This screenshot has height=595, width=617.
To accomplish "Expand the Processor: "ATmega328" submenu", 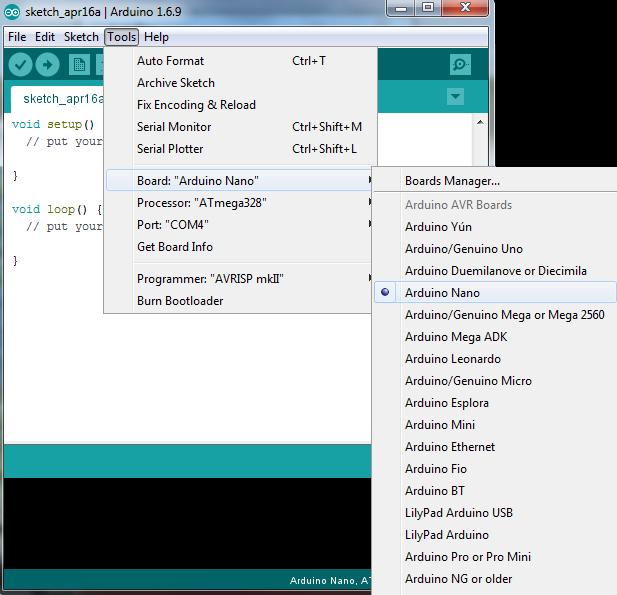I will pos(239,203).
